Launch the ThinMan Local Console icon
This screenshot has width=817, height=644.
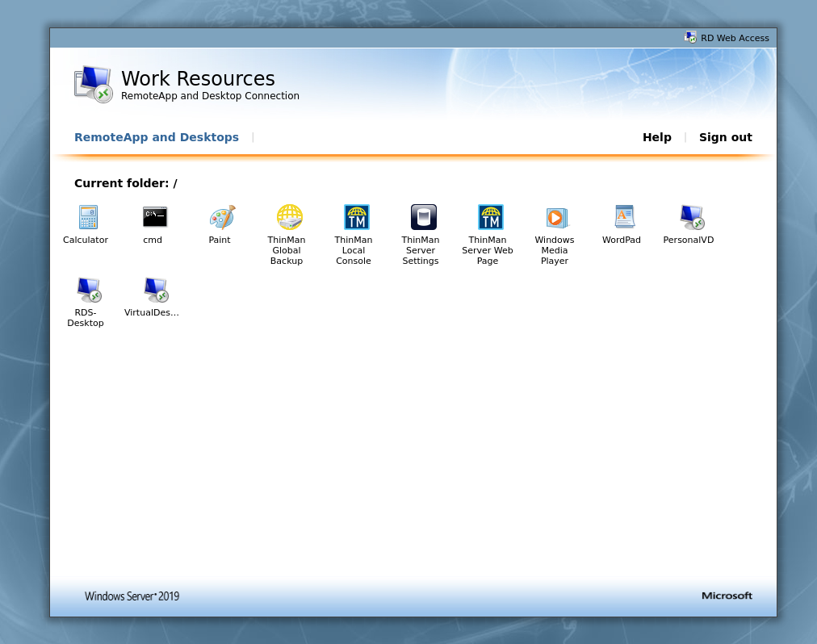click(356, 217)
